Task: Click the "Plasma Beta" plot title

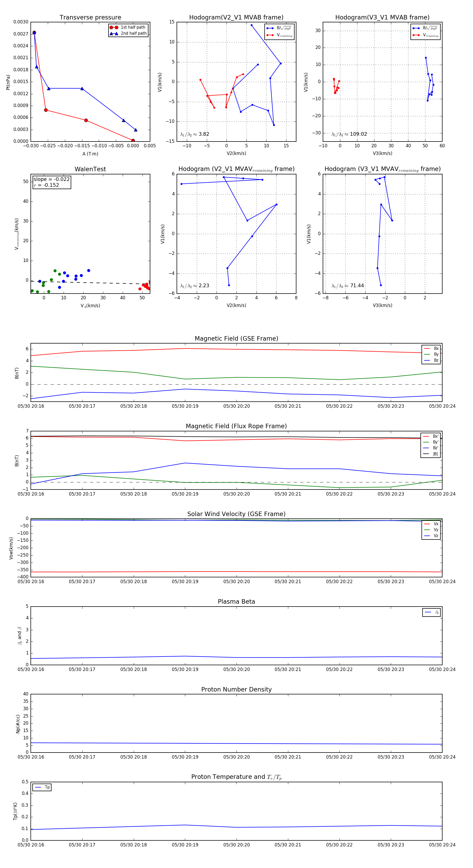Action: [x=236, y=602]
